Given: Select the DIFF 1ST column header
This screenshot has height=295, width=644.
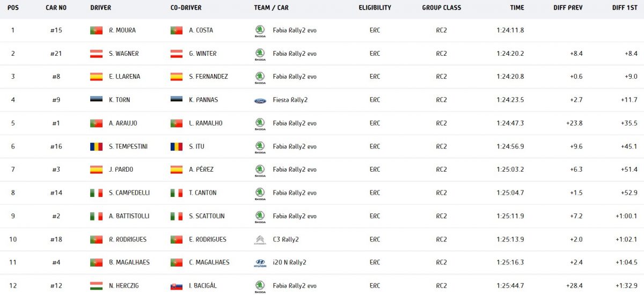Looking at the screenshot, I should [625, 8].
